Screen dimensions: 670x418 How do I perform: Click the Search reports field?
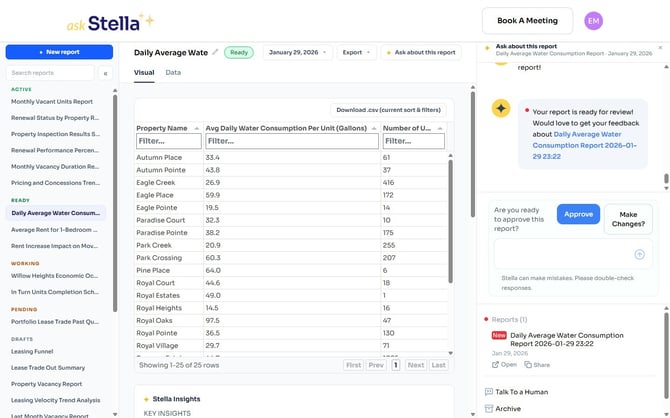pyautogui.click(x=50, y=73)
